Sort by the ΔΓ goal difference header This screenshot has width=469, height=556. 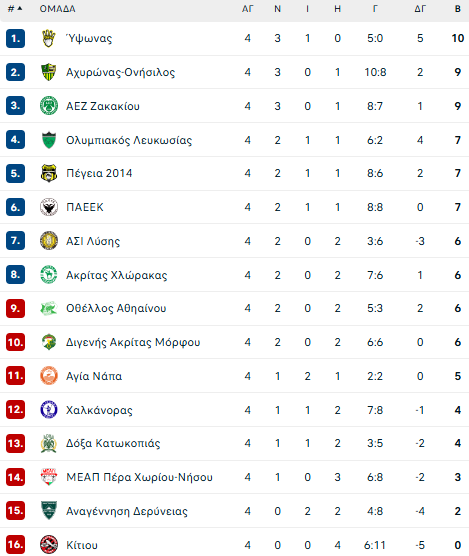coord(420,9)
